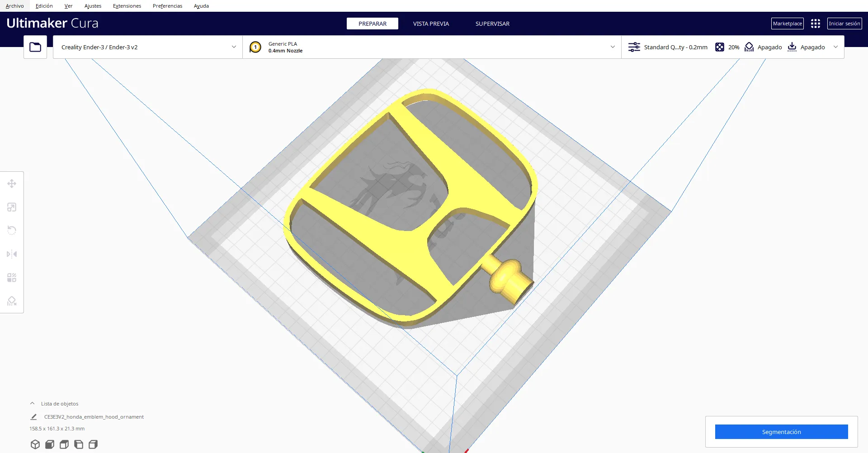
Task: Click the print settings sliders icon
Action: click(x=634, y=47)
